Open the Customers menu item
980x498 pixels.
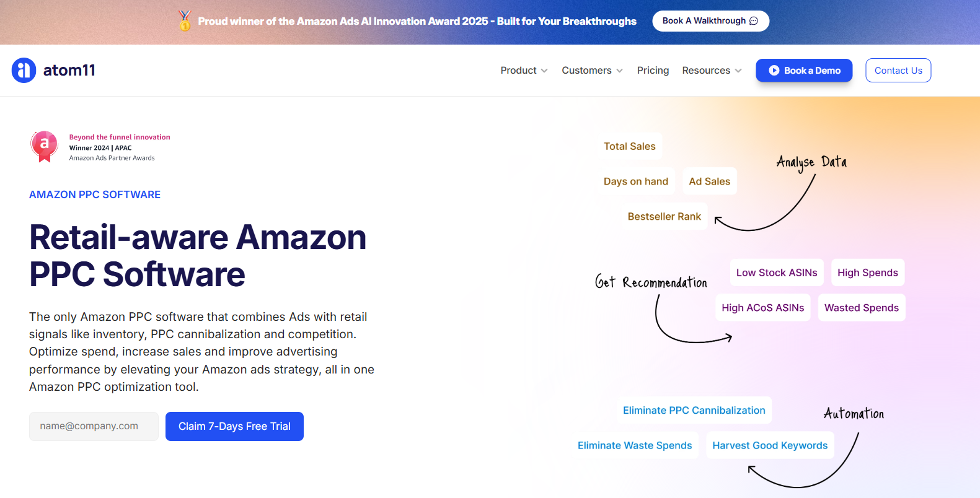click(x=586, y=71)
